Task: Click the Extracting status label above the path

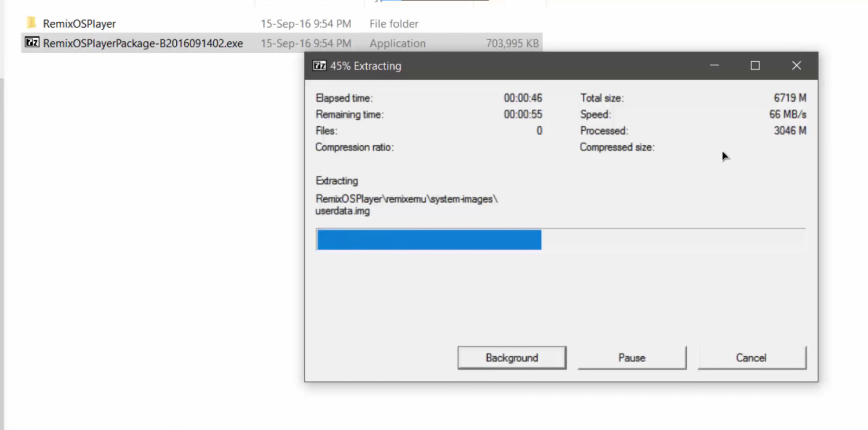Action: pos(336,181)
